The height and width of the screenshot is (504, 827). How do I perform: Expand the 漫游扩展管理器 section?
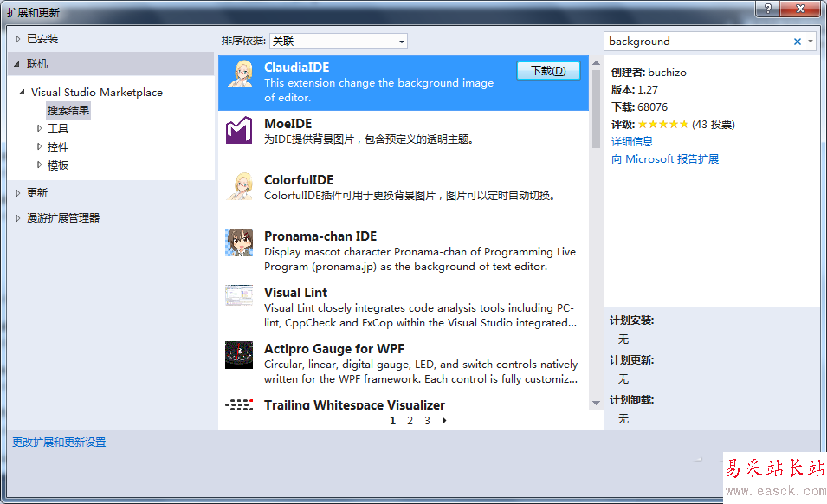17,217
